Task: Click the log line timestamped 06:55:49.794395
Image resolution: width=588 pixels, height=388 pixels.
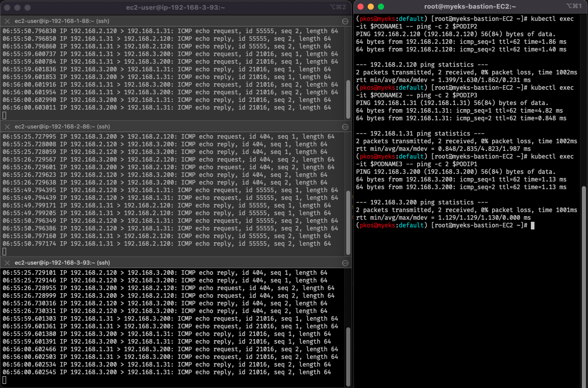Action: (x=170, y=190)
